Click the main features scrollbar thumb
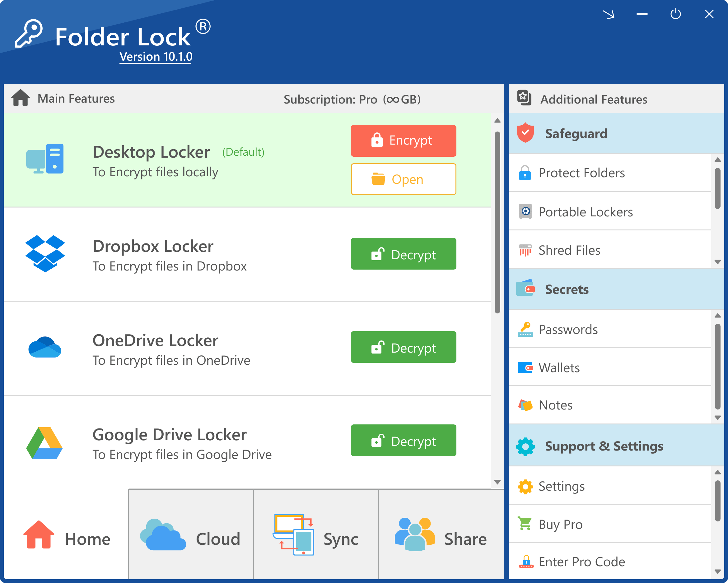The width and height of the screenshot is (728, 583). click(x=497, y=223)
